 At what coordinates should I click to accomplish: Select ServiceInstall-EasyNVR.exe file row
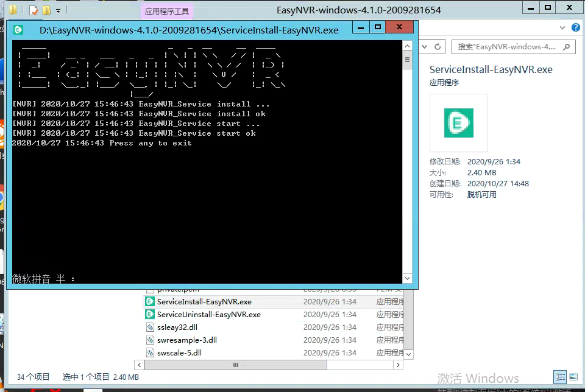click(274, 301)
